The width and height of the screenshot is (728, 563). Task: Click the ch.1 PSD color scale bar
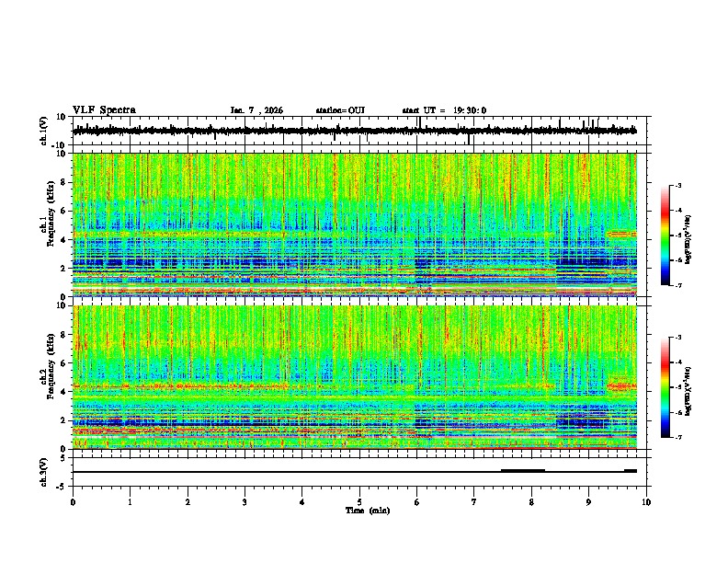(x=665, y=236)
